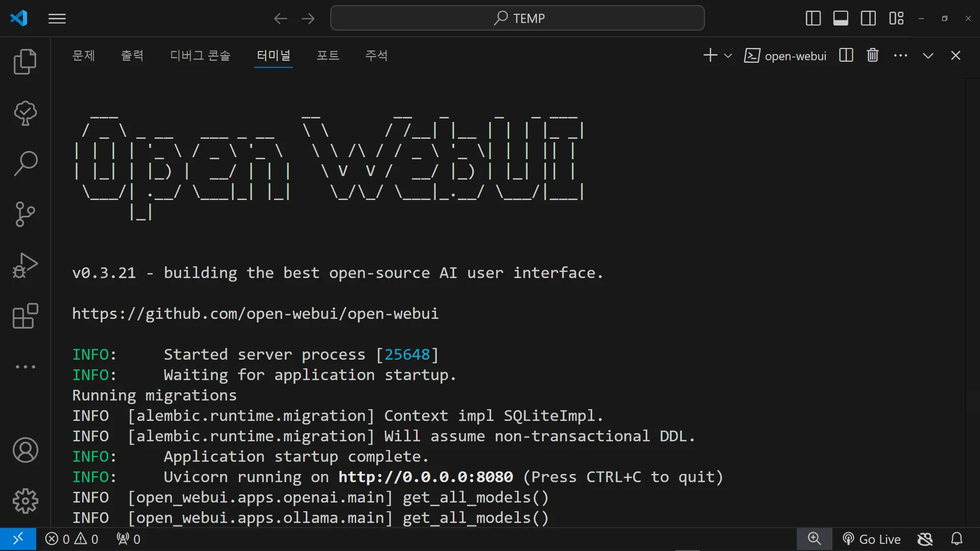Click the TEMP command center search box
This screenshot has width=980, height=551.
coord(518,18)
